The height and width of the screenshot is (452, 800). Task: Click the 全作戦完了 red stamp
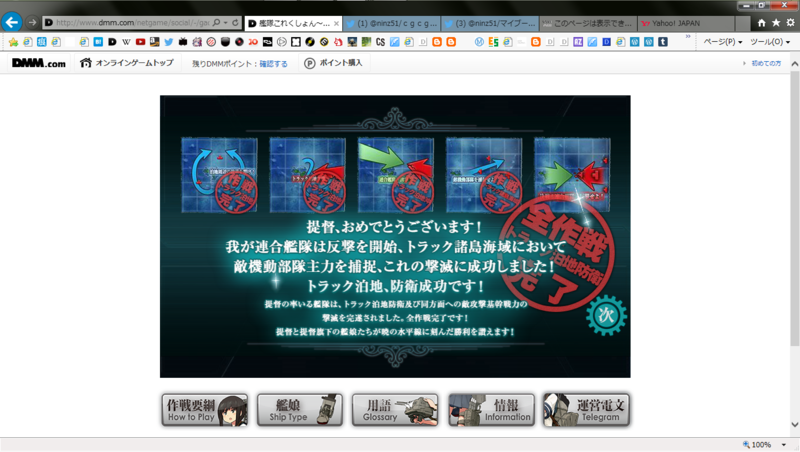(x=556, y=254)
